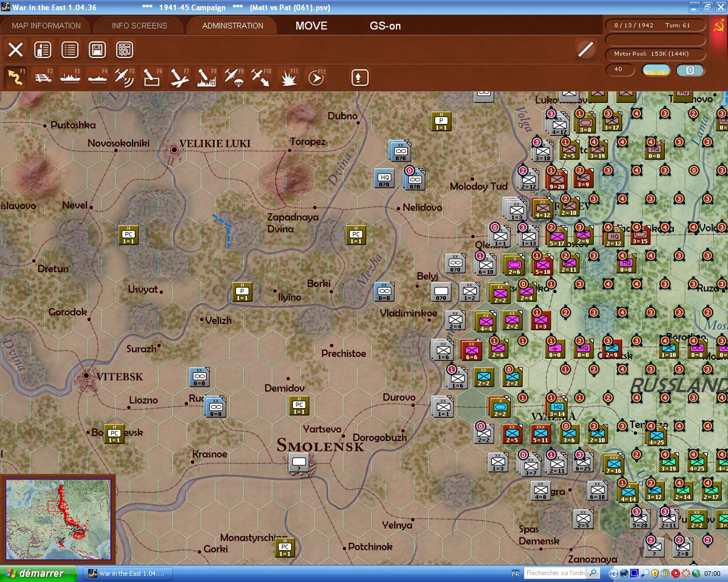This screenshot has width=728, height=582.
Task: Click the VITEBSK city marker
Action: click(x=86, y=376)
